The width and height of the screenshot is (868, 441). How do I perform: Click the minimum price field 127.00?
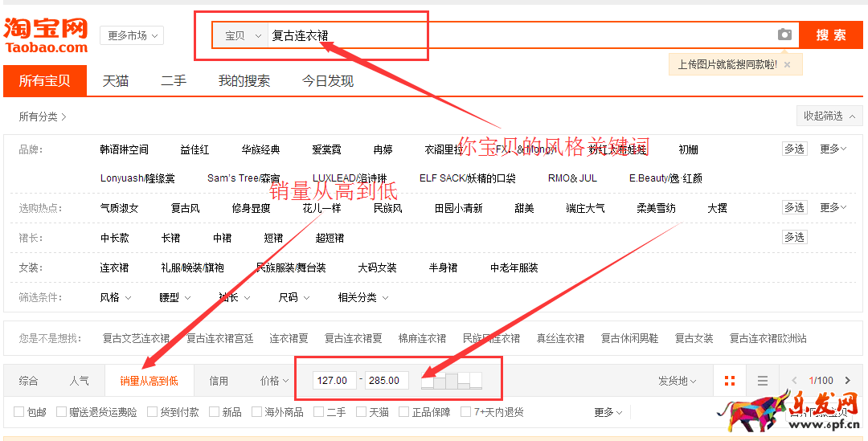pos(334,381)
